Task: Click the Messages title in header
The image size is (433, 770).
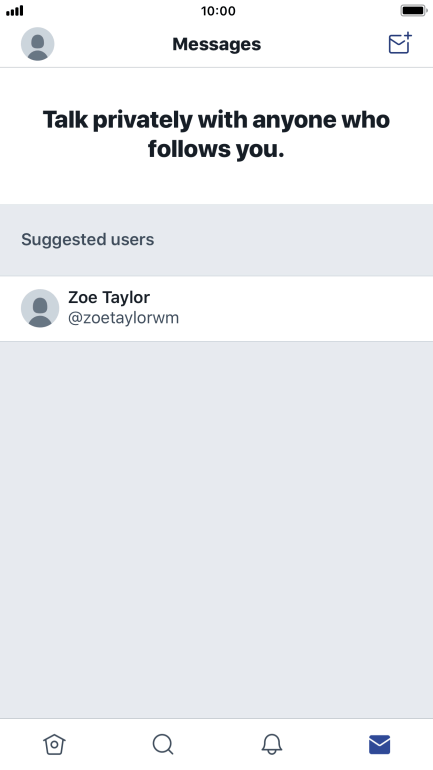Action: coord(216,44)
